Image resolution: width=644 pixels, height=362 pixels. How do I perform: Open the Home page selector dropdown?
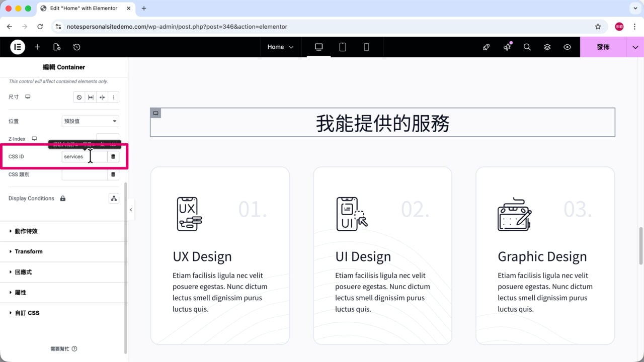280,47
